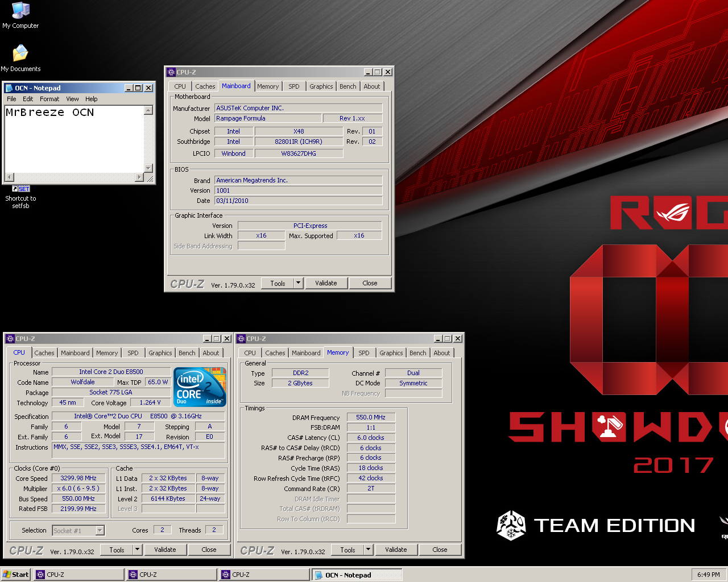
Task: Select About tab in Mainboard CPU-Z window
Action: click(372, 86)
